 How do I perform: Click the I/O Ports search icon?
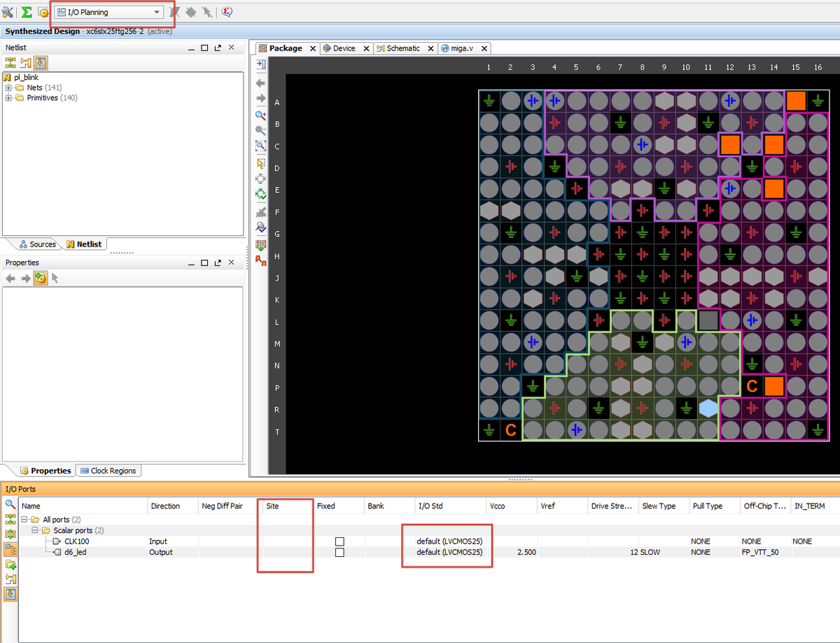point(10,504)
